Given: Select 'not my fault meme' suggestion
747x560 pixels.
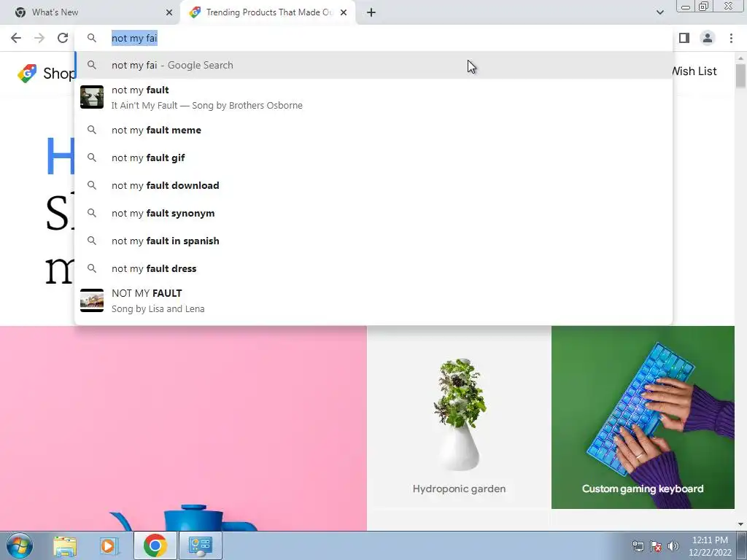Looking at the screenshot, I should 374,130.
